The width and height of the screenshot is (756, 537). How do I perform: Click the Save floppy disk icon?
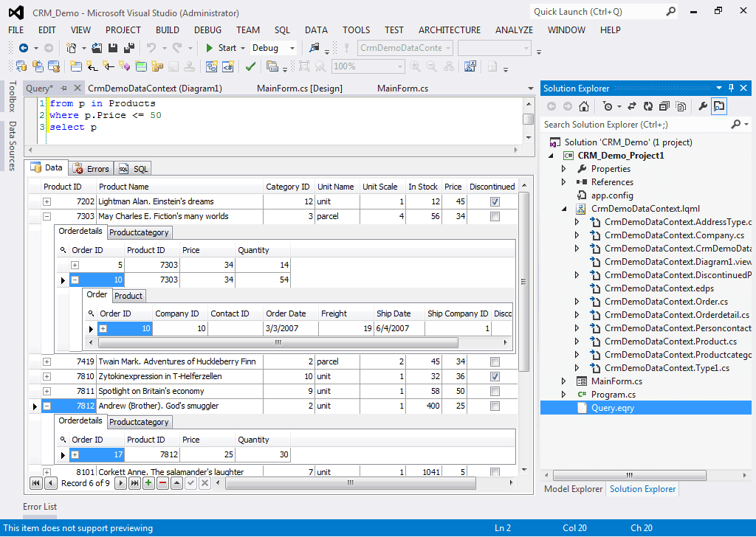[x=113, y=48]
